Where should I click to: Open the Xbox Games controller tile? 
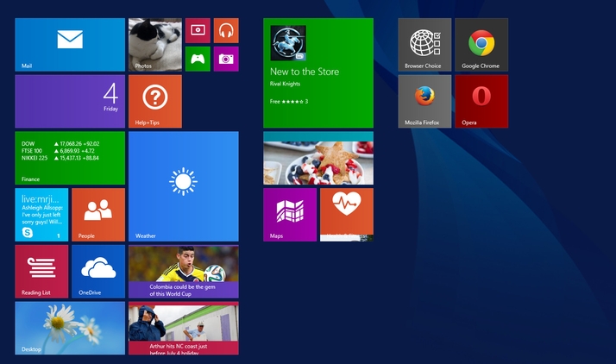pos(198,59)
